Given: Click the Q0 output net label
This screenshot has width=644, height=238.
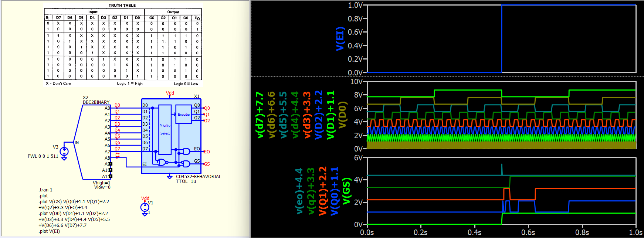Looking at the screenshot, I should [x=207, y=108].
